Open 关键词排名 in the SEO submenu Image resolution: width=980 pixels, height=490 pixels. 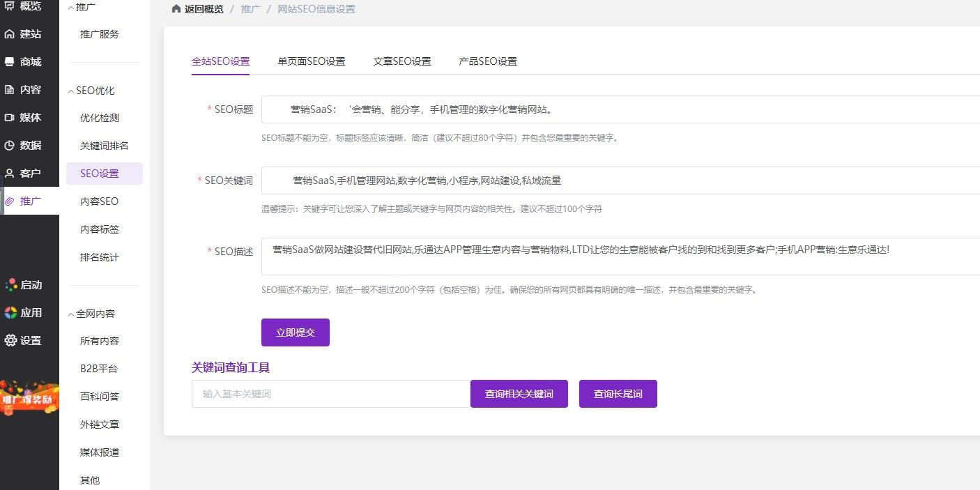(x=104, y=146)
